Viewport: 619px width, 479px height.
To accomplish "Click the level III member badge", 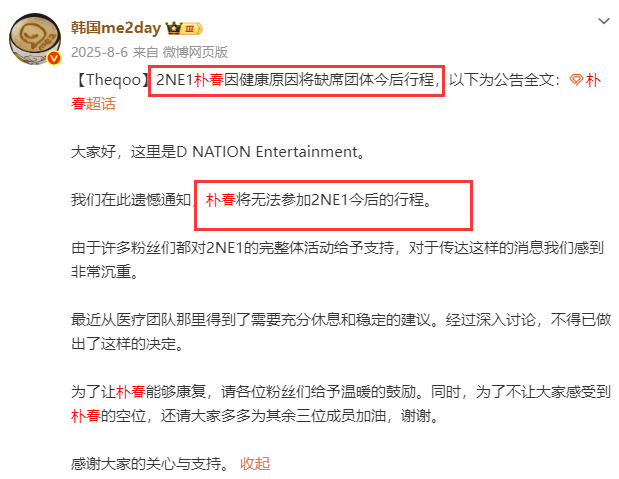I will [x=192, y=28].
